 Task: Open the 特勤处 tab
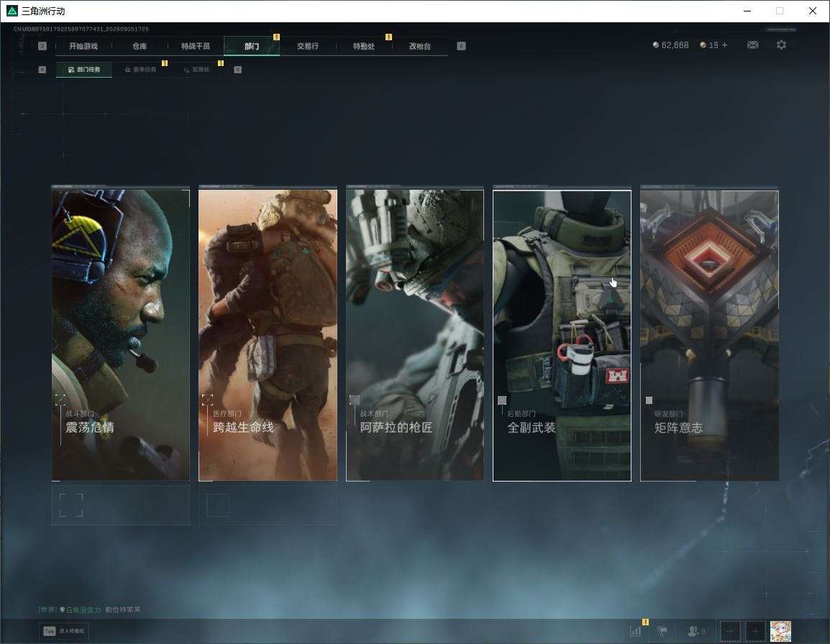[364, 46]
